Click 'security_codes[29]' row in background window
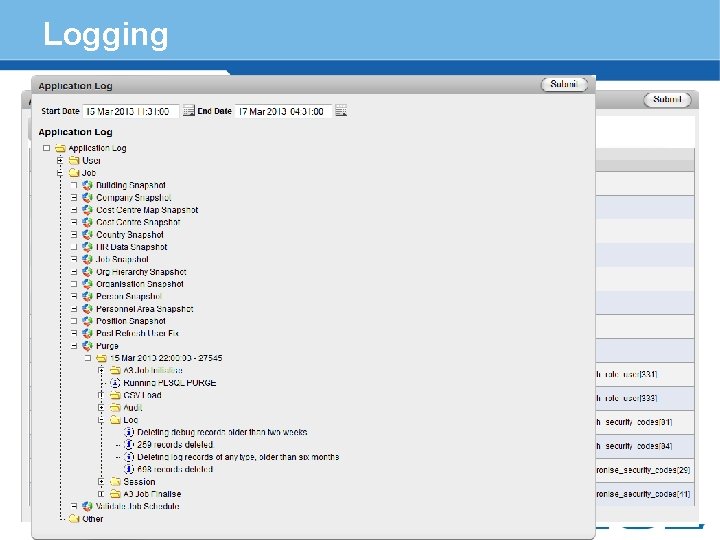The image size is (720, 540). pyautogui.click(x=645, y=470)
